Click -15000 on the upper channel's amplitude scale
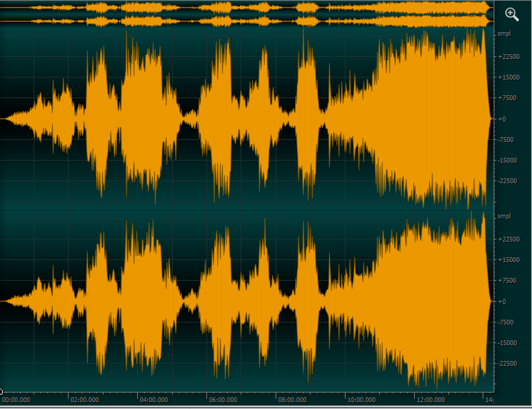532x409 pixels. point(508,161)
